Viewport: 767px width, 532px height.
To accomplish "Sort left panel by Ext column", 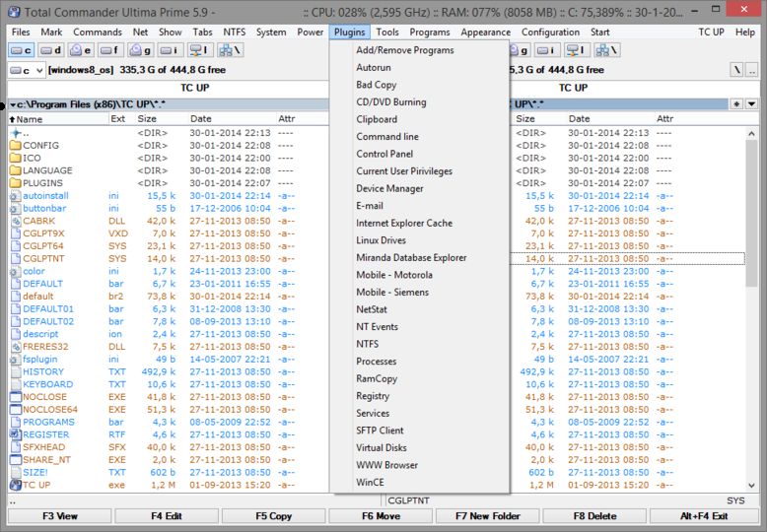I will (121, 119).
